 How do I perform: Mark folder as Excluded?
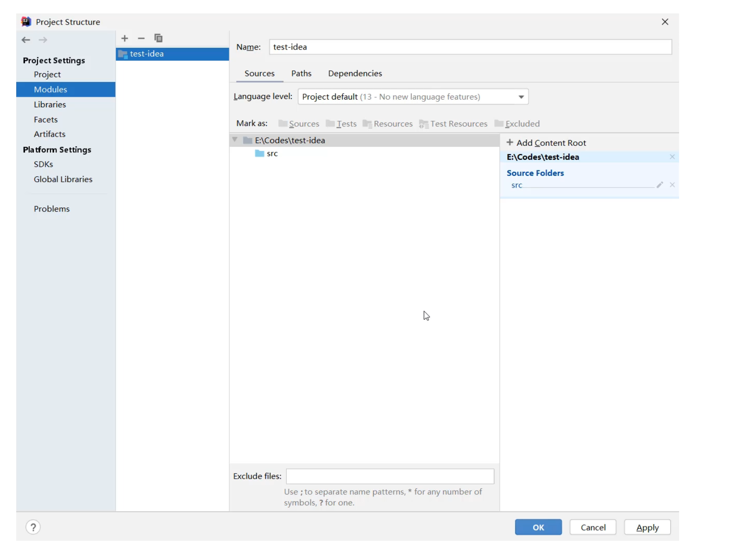coord(517,124)
